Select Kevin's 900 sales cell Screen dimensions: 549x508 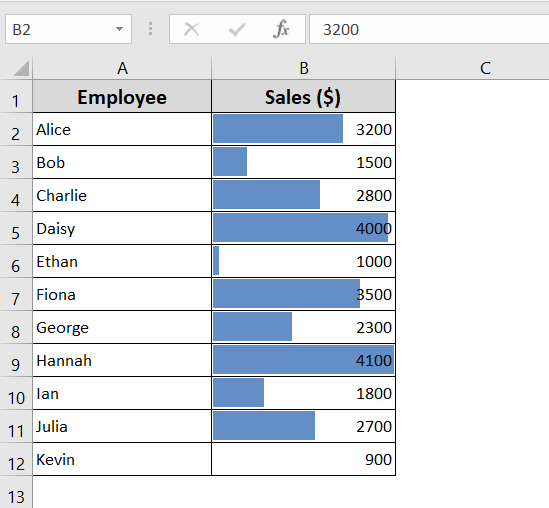304,459
